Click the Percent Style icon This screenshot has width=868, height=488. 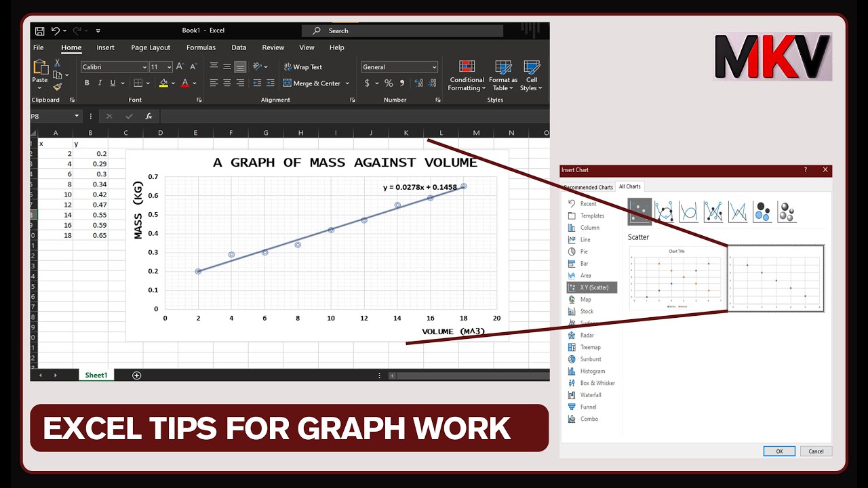389,83
